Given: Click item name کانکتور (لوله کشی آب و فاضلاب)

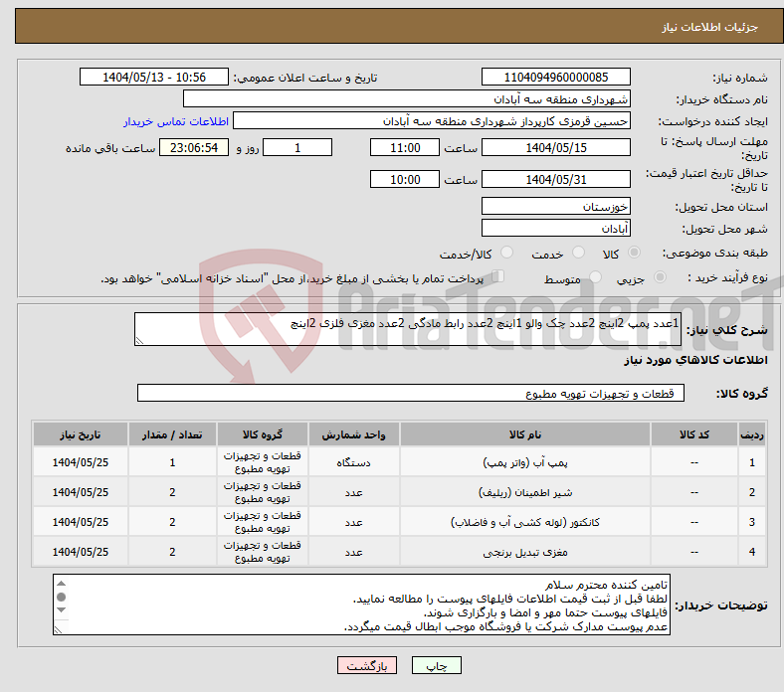Looking at the screenshot, I should (x=525, y=522).
